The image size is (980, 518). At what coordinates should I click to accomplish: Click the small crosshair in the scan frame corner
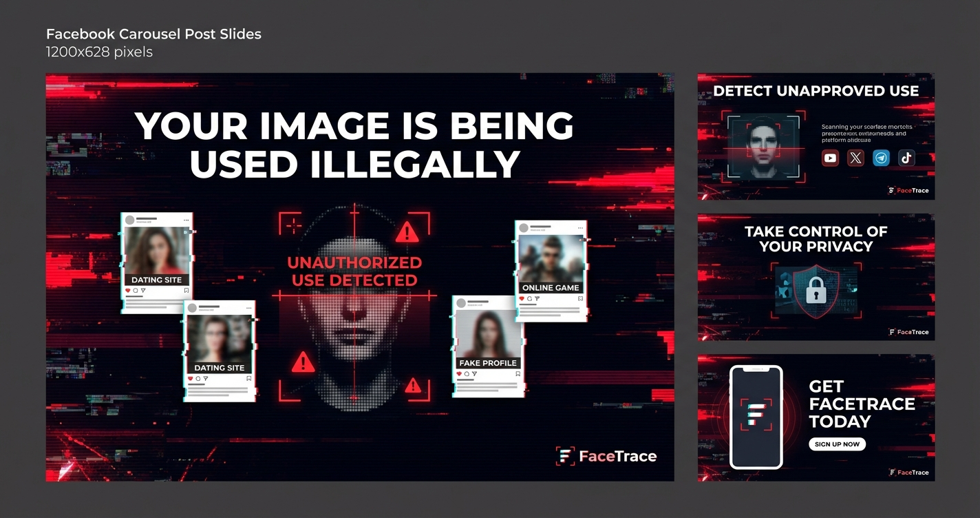pos(294,225)
